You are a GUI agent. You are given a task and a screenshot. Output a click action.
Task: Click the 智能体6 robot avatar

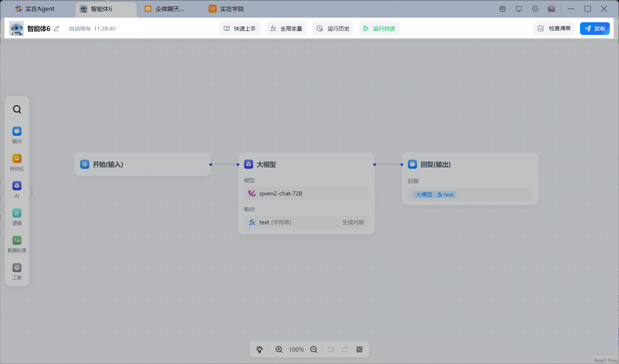[x=16, y=28]
